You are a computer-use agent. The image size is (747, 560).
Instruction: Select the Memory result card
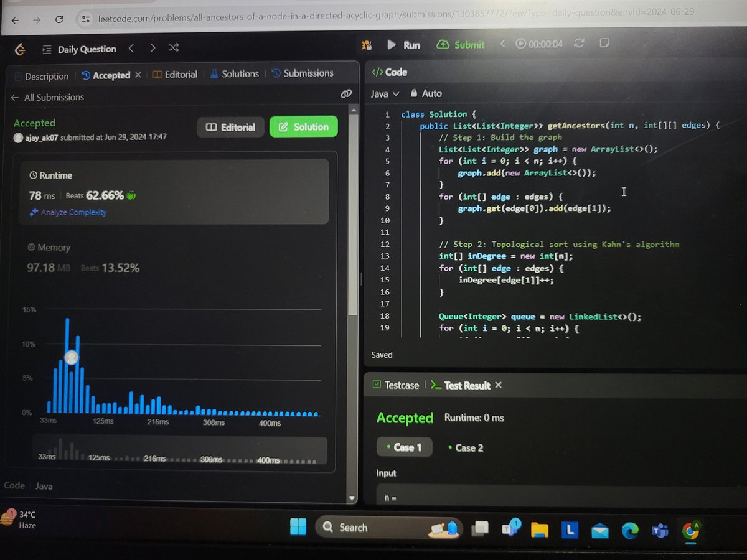174,258
